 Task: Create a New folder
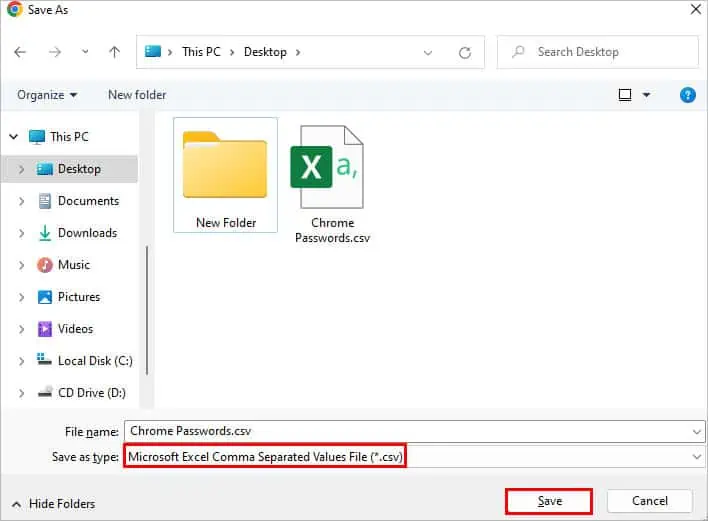click(137, 95)
